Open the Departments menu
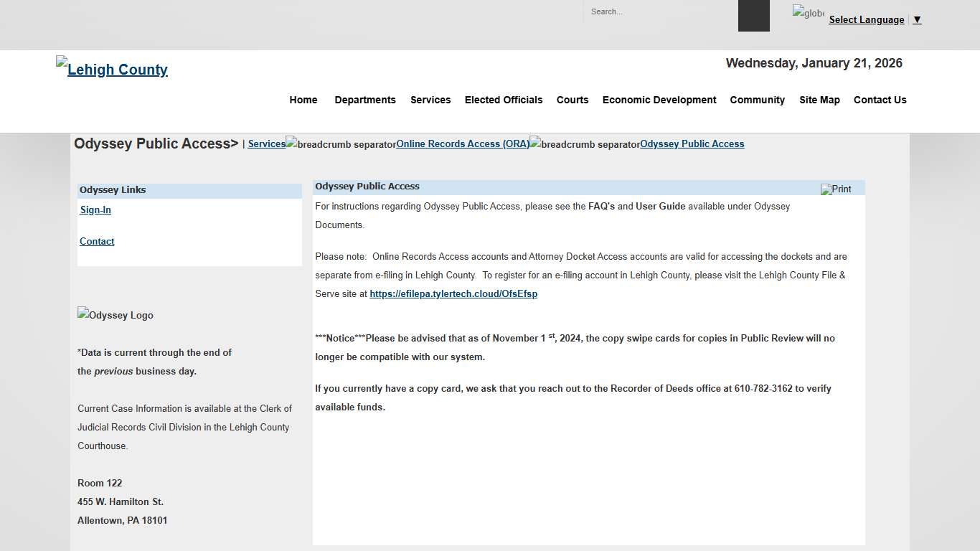 365,100
